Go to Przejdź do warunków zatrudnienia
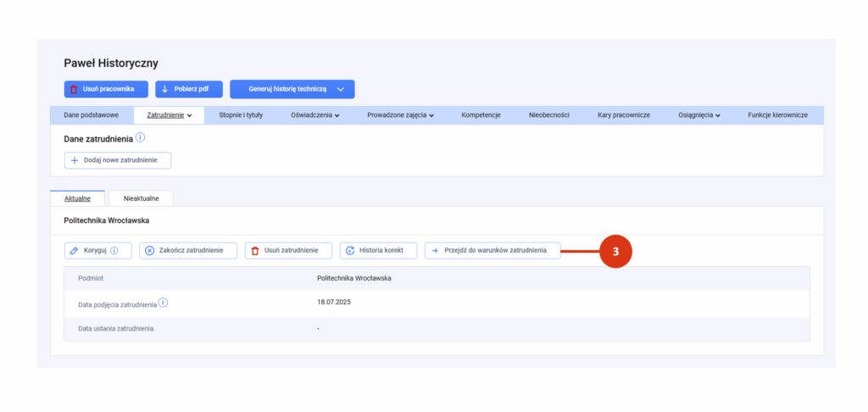868x412 pixels. point(492,251)
